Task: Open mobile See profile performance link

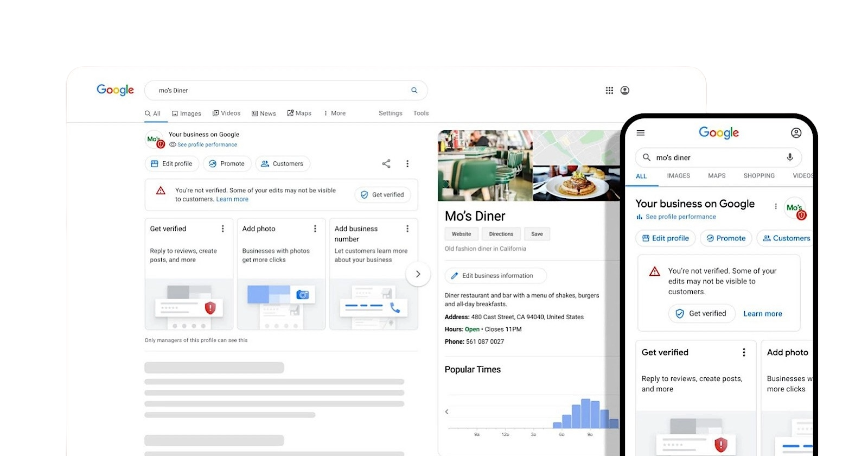Action: coord(681,217)
